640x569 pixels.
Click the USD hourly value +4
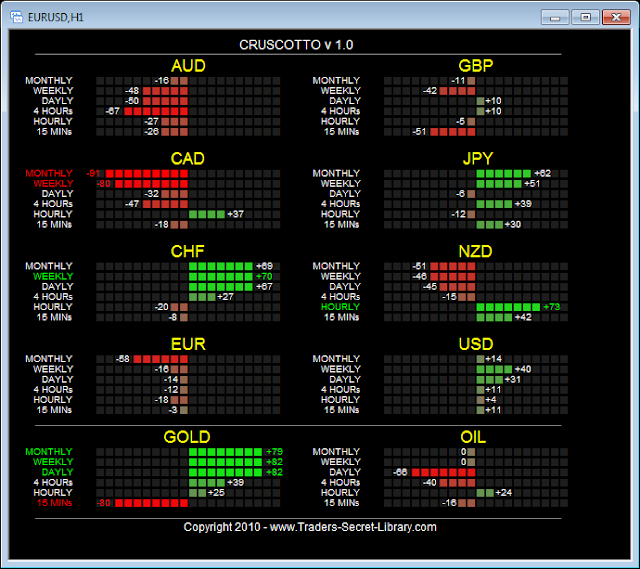pos(491,400)
